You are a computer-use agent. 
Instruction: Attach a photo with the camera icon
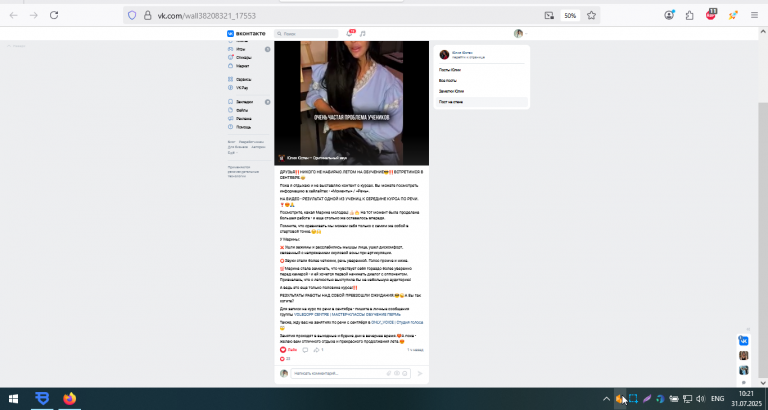pos(397,373)
